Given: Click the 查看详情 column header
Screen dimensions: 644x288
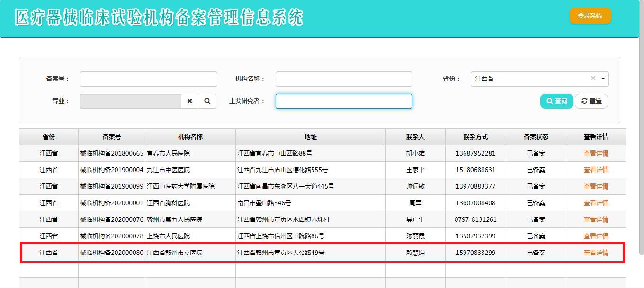Looking at the screenshot, I should pos(596,137).
